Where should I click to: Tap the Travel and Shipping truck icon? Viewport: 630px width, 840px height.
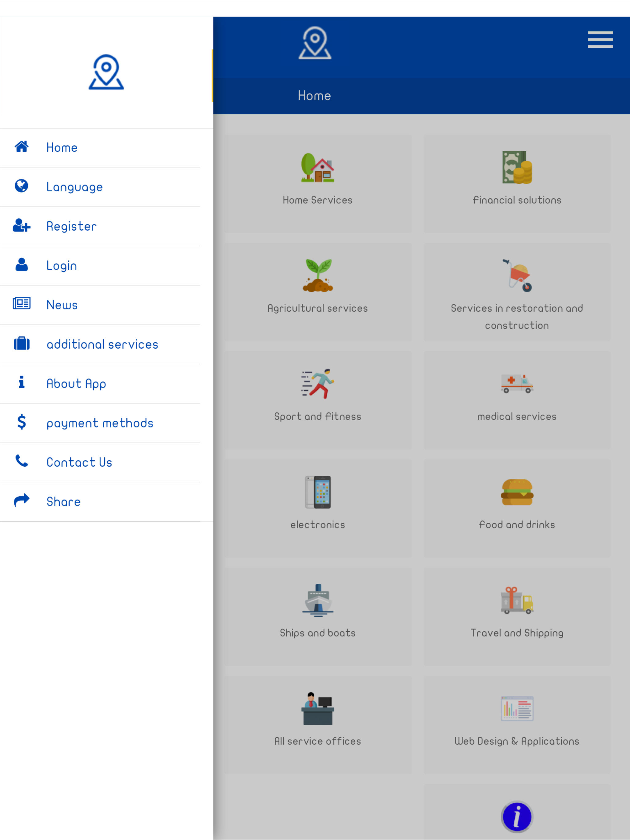517,600
